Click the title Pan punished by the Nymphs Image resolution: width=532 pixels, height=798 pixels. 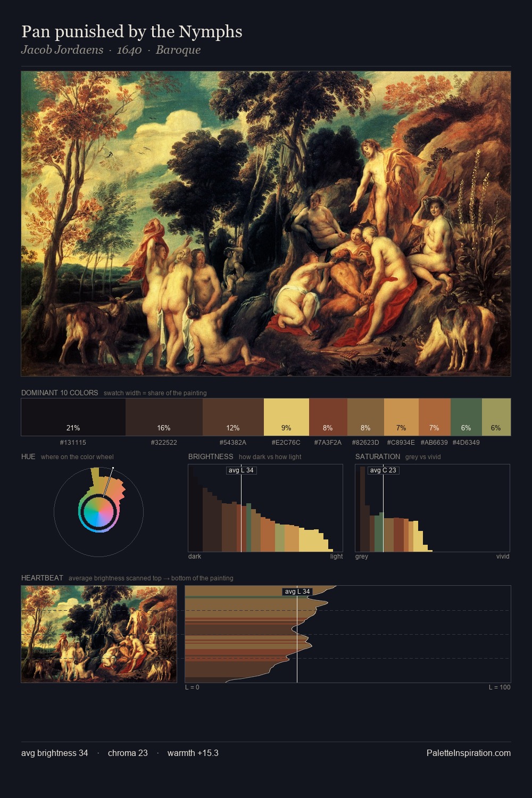[132, 31]
